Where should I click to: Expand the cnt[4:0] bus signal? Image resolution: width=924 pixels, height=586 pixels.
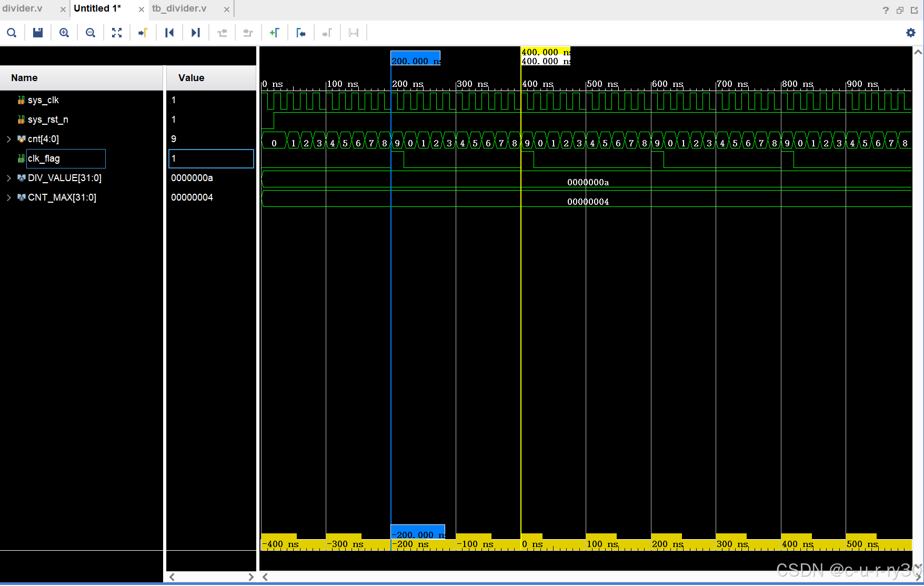(x=9, y=139)
